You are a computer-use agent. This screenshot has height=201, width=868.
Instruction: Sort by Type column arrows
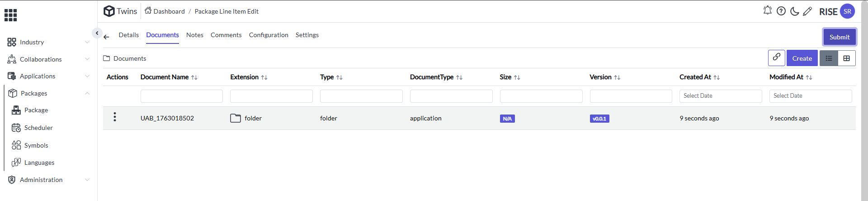point(340,77)
